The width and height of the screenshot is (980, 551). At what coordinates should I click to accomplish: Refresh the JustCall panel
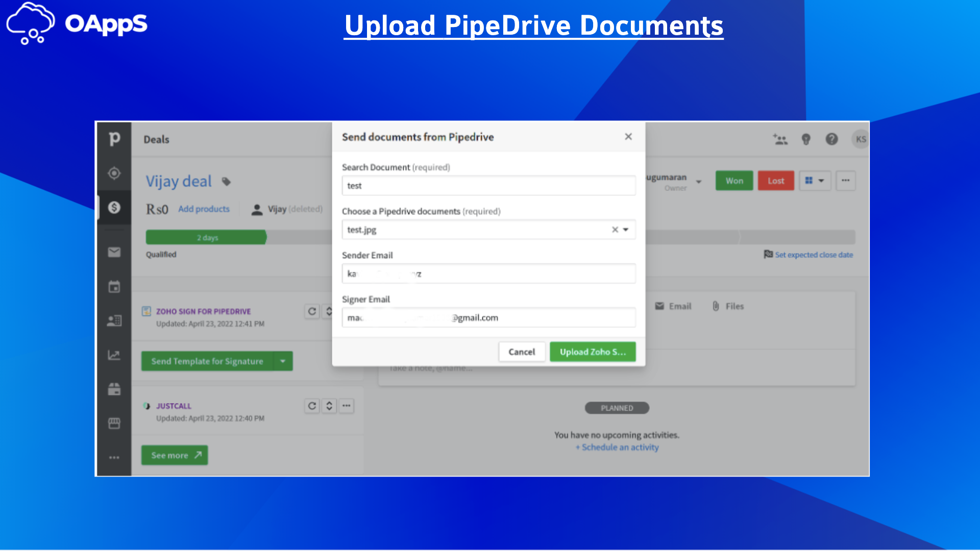click(312, 406)
